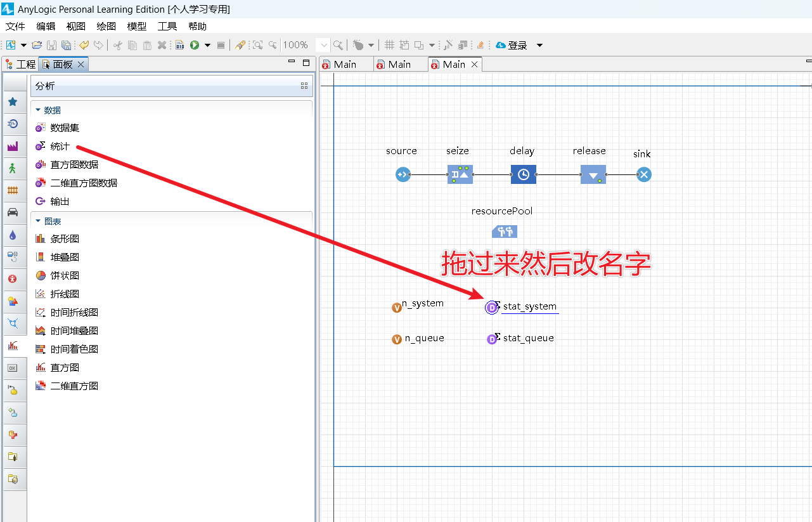Close the 面板 tab

(81, 64)
